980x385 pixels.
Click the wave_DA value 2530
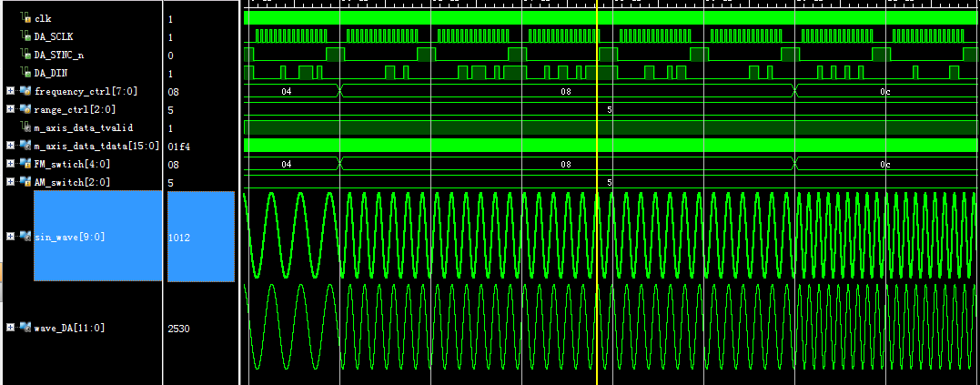(x=178, y=328)
